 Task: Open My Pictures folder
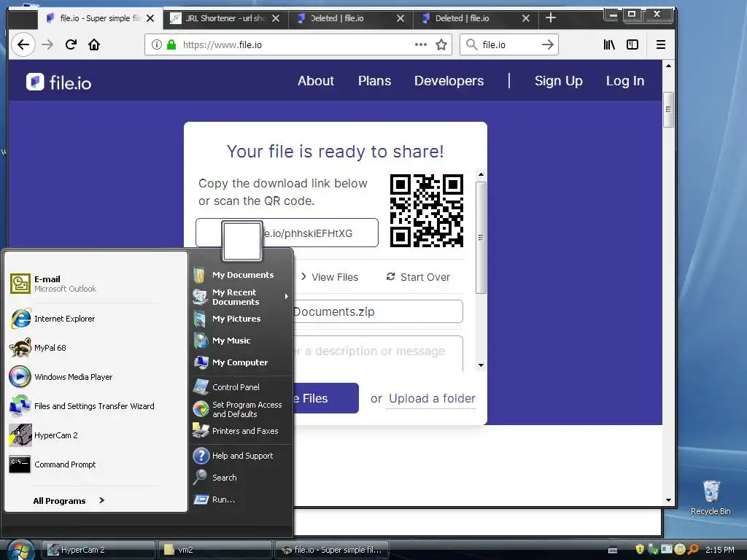coord(241,319)
